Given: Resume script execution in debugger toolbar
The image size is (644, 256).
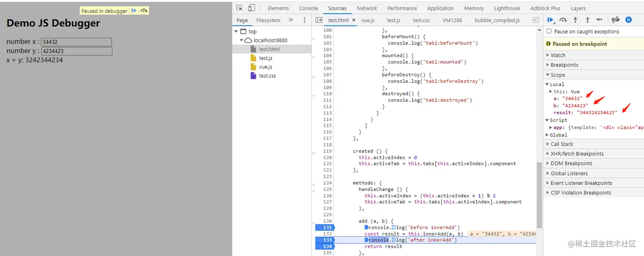Looking at the screenshot, I should (551, 20).
